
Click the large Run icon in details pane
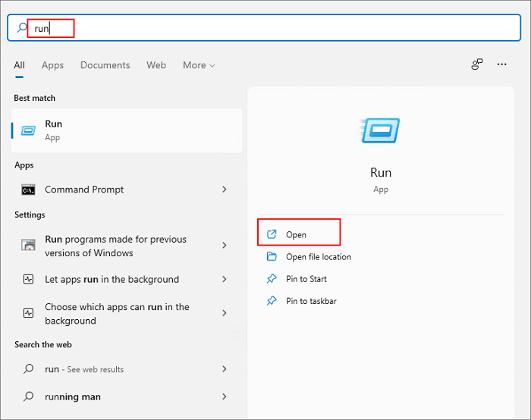click(381, 130)
